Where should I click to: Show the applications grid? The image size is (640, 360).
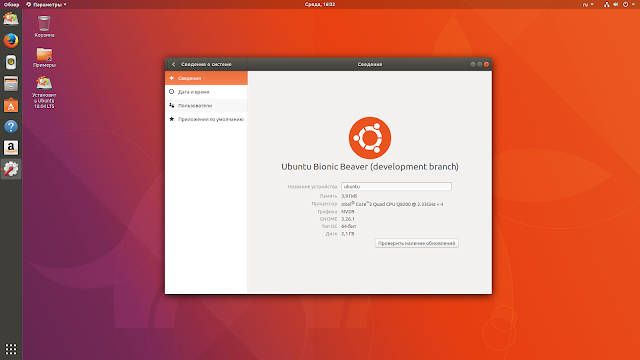pos(11,349)
